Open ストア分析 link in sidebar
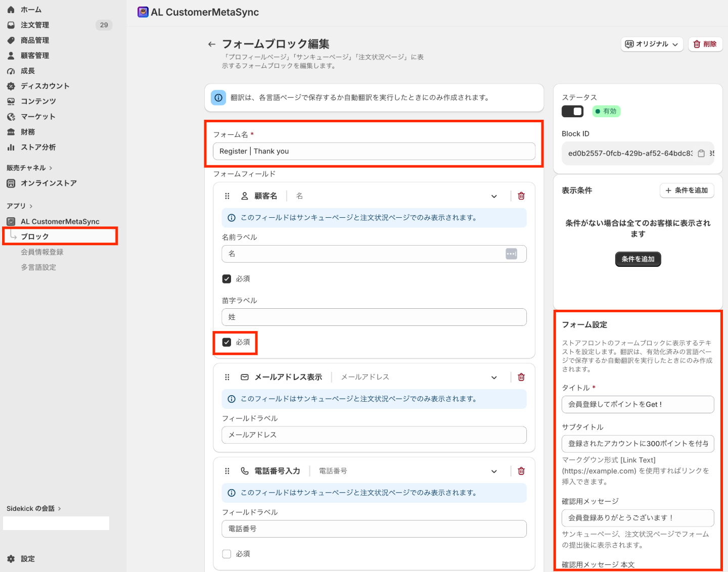 click(38, 147)
